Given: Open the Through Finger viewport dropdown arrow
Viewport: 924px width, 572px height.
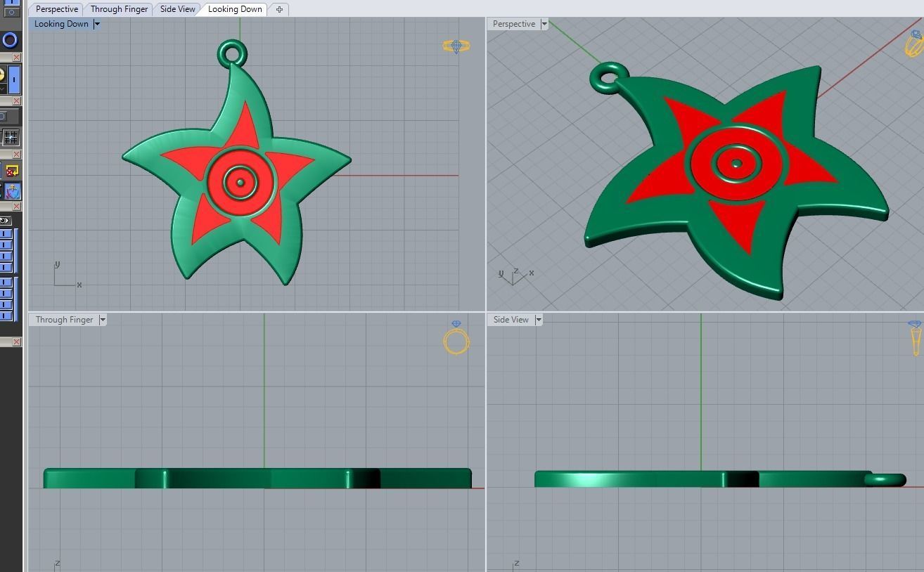Looking at the screenshot, I should pyautogui.click(x=103, y=320).
